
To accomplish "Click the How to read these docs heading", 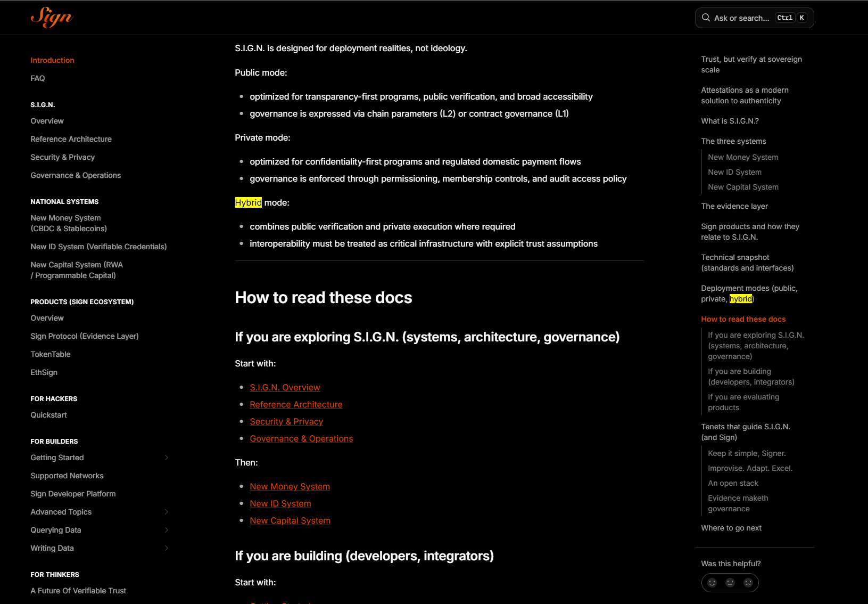I will [323, 298].
